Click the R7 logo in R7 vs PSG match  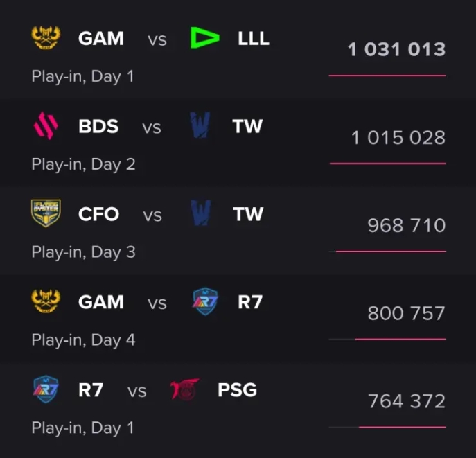pyautogui.click(x=46, y=390)
